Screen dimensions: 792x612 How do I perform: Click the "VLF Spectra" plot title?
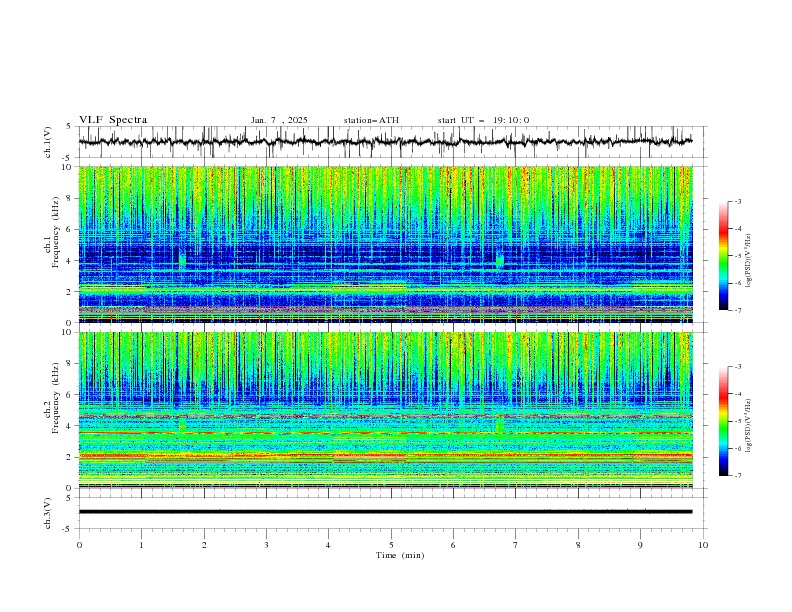(113, 120)
